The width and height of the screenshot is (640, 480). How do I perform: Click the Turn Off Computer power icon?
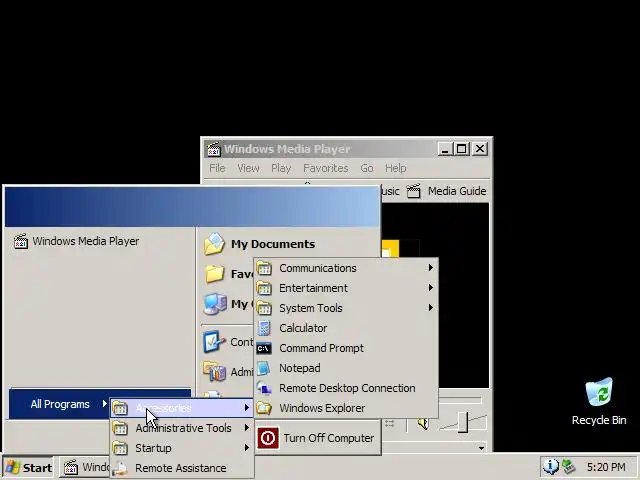click(268, 438)
